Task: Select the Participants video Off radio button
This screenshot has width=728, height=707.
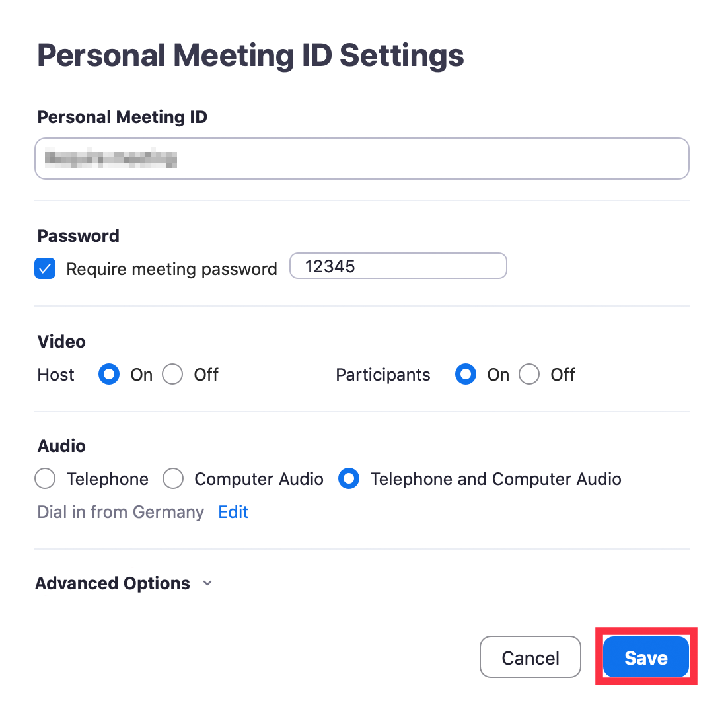Action: (529, 375)
